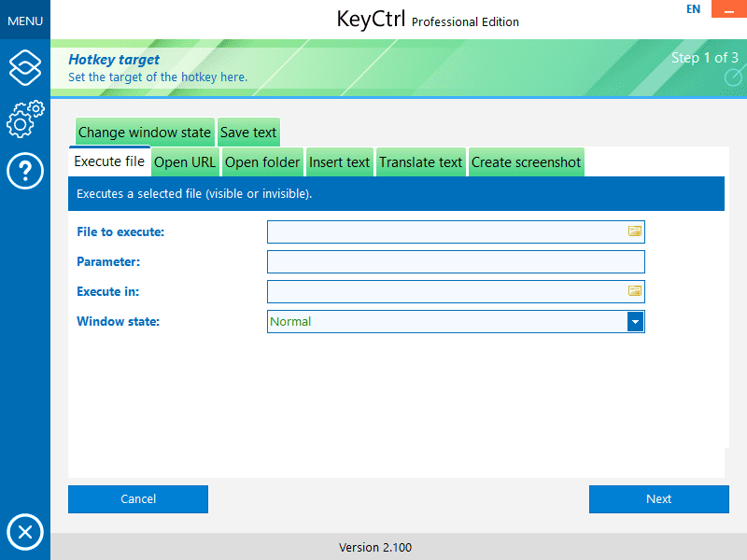Screen dimensions: 747x560
Task: Switch language via EN indicator
Action: [x=693, y=9]
